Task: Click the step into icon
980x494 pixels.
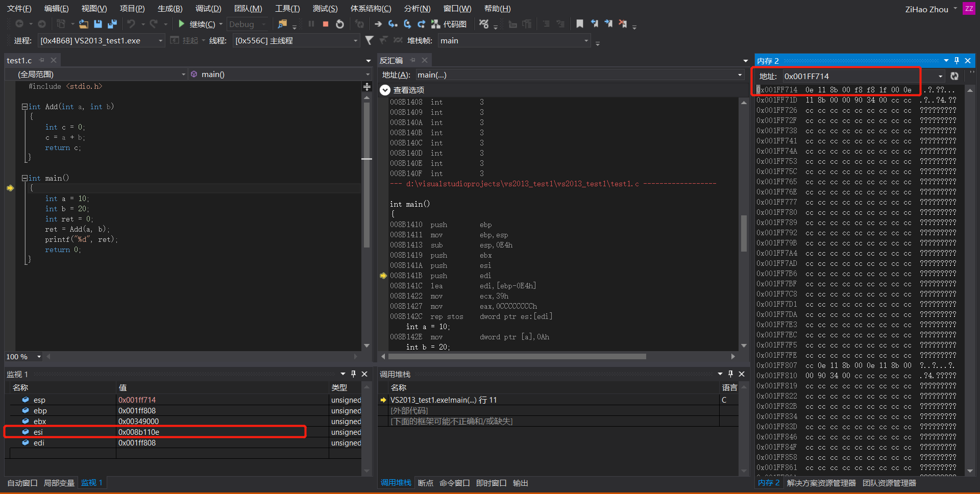Action: 393,24
